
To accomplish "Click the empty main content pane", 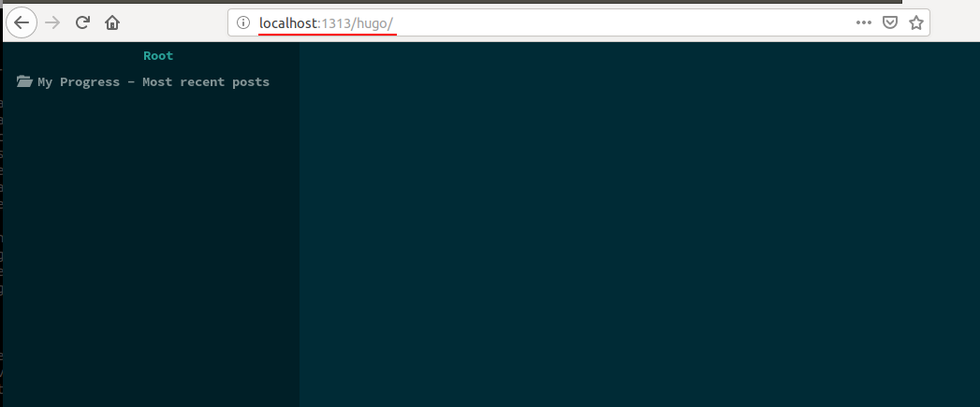I will tap(636, 225).
